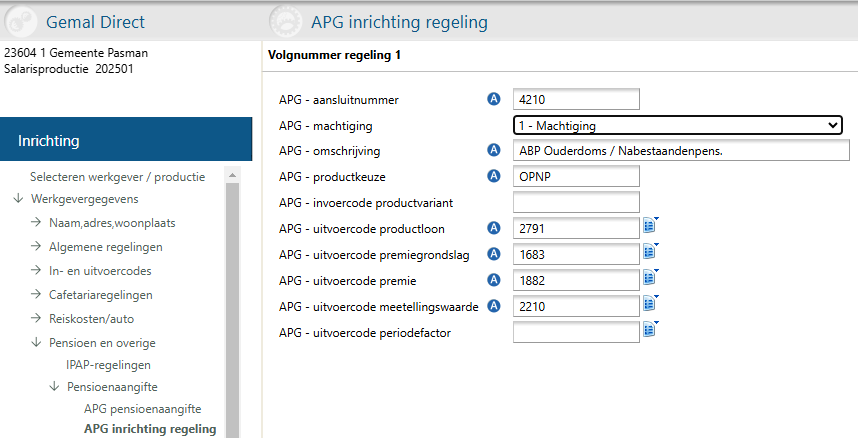The width and height of the screenshot is (858, 438).
Task: Collapse the Werkgevergegevens tree node
Action: 19,199
